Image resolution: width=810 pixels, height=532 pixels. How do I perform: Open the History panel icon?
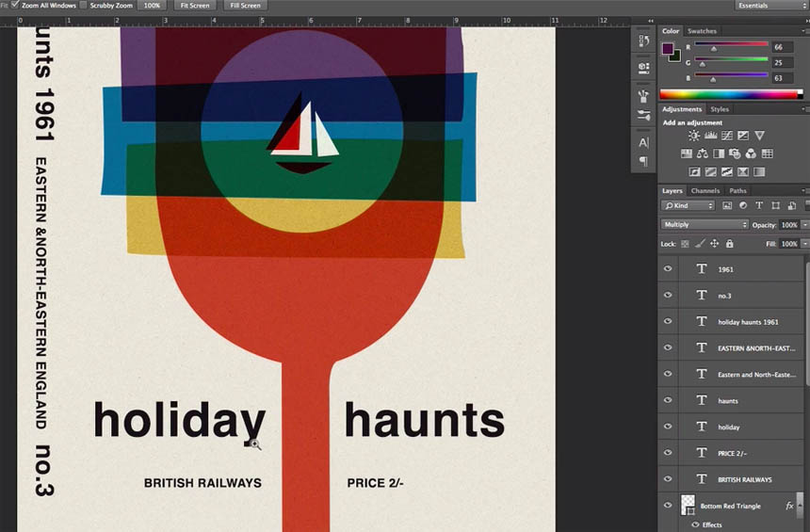click(643, 40)
